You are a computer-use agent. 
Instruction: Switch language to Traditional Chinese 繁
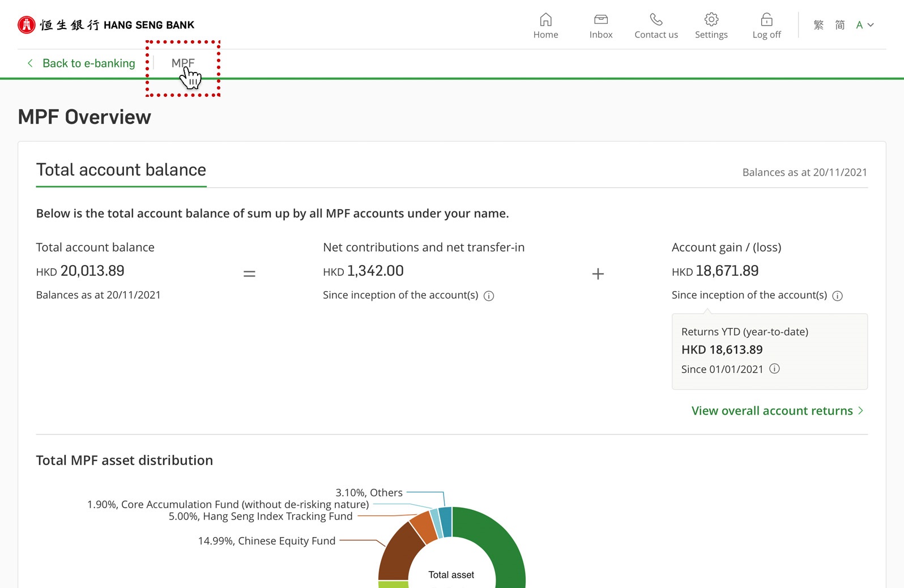(x=818, y=25)
